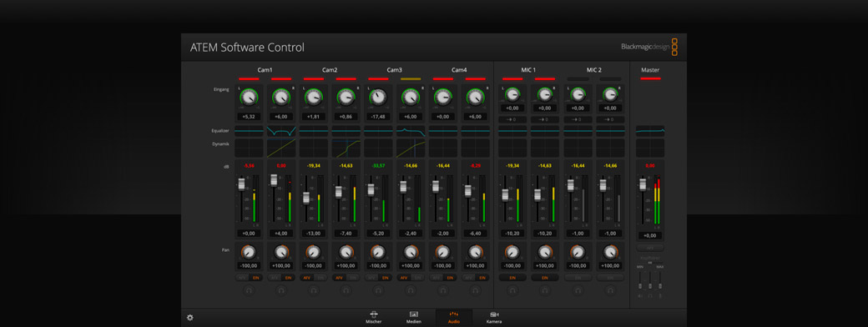Screen dimensions: 868x327
Task: Click the MIC 2 right input gain knob
Action: [610, 94]
